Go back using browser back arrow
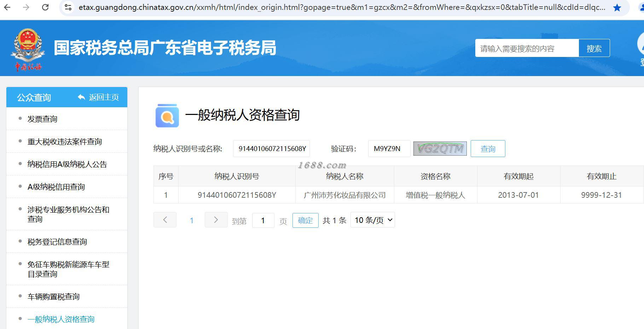 click(7, 7)
